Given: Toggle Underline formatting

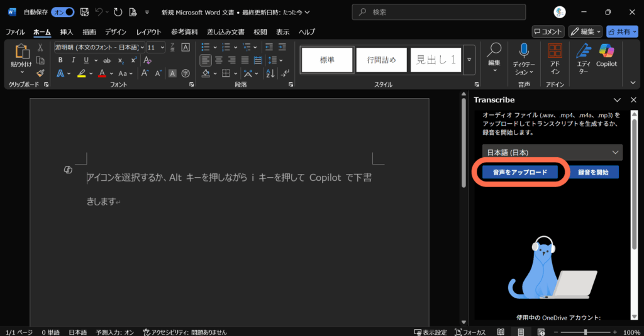Looking at the screenshot, I should (86, 60).
